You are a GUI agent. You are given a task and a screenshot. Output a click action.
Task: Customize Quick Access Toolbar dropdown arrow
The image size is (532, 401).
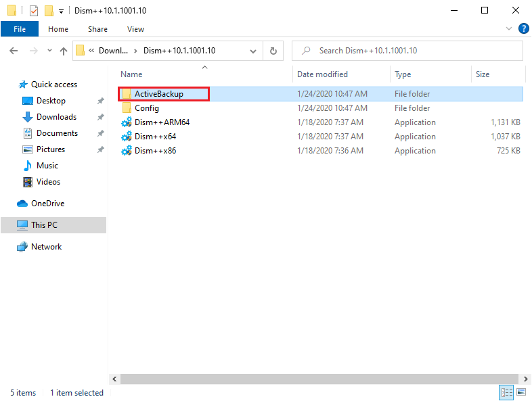(x=61, y=11)
